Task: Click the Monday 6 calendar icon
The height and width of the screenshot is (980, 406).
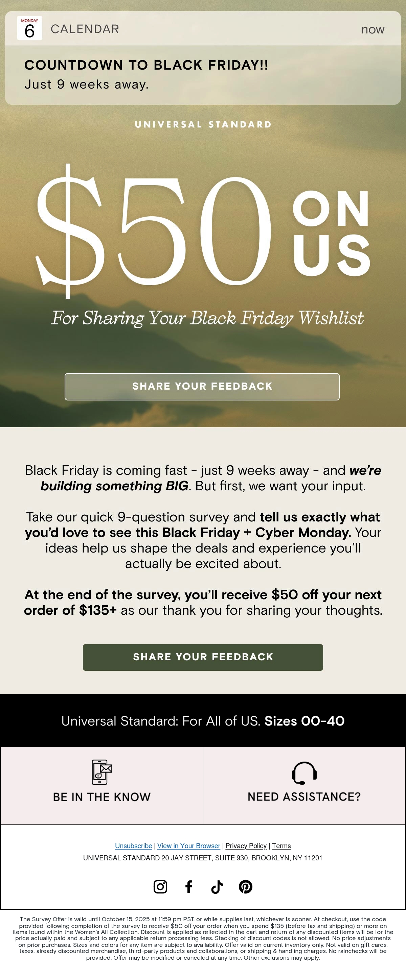Action: 30,28
